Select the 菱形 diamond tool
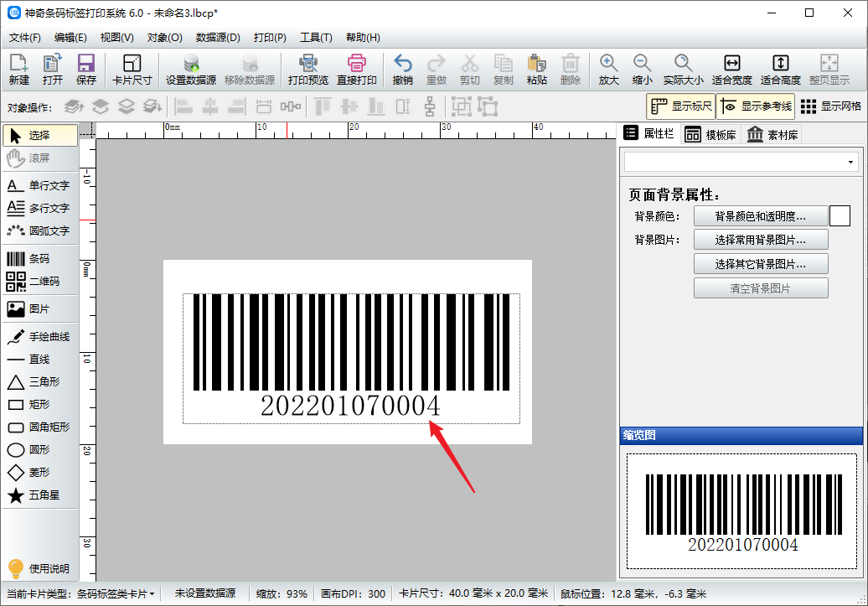The height and width of the screenshot is (606, 868). (x=40, y=473)
